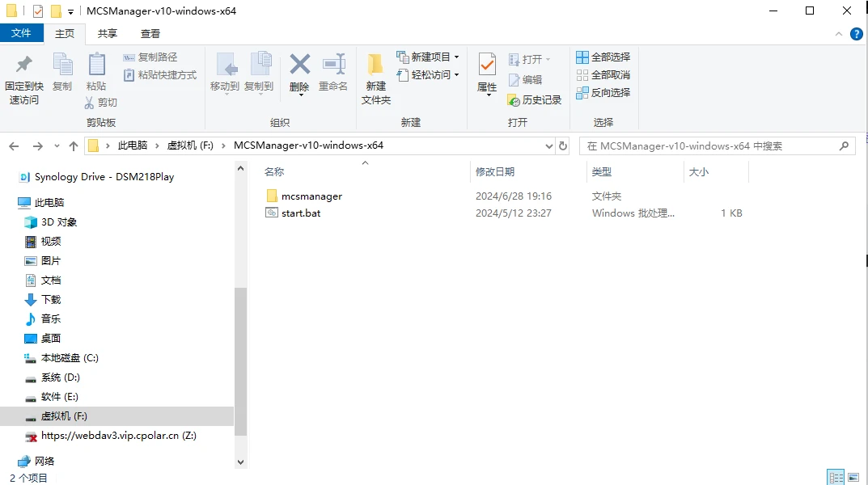Click Select All (全部选择) option
Viewport: 868px width, 485px height.
tap(603, 57)
